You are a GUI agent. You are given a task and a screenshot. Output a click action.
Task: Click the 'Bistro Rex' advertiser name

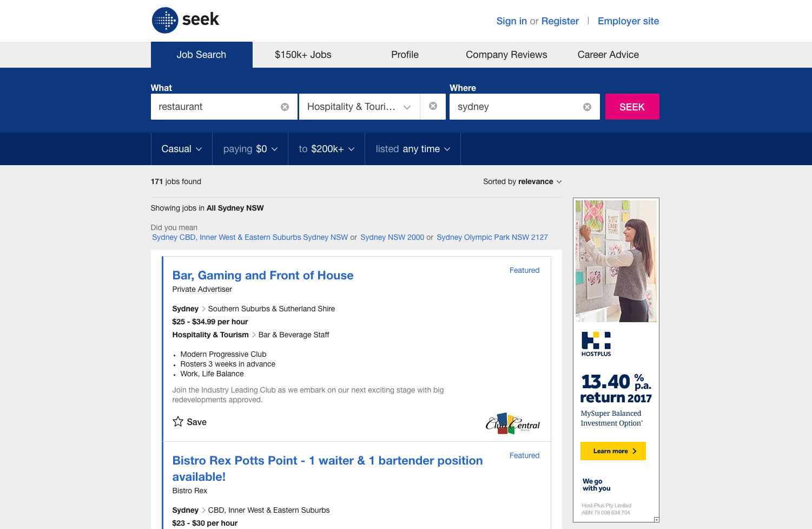189,491
